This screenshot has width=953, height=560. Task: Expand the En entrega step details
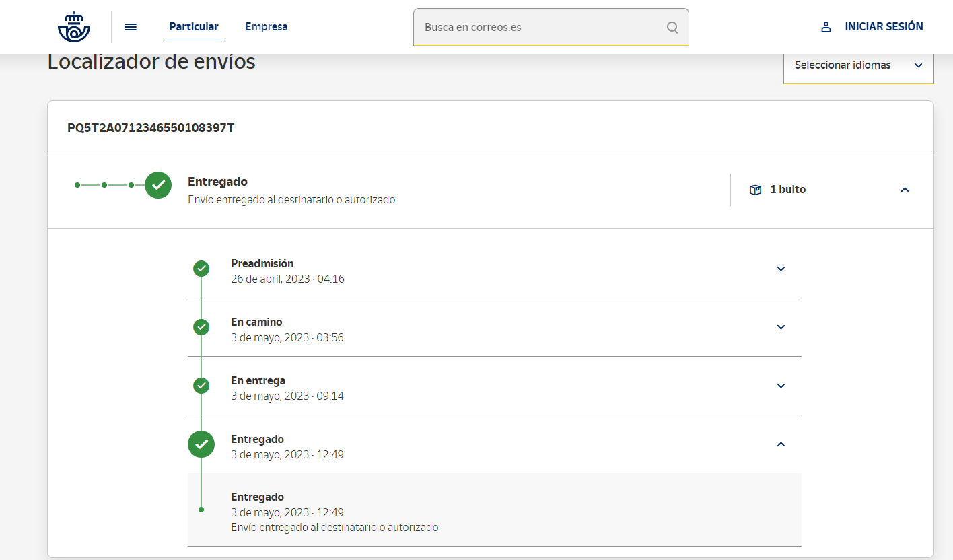pyautogui.click(x=781, y=386)
